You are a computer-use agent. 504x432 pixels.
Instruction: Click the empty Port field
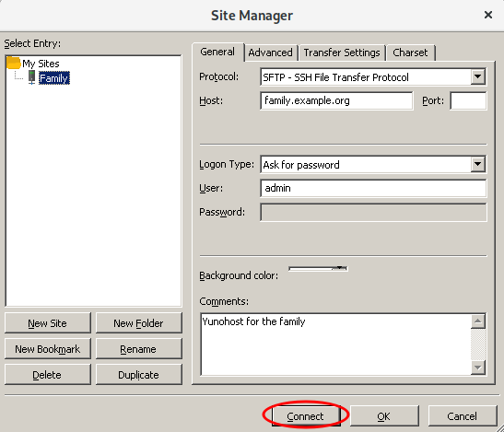point(468,100)
